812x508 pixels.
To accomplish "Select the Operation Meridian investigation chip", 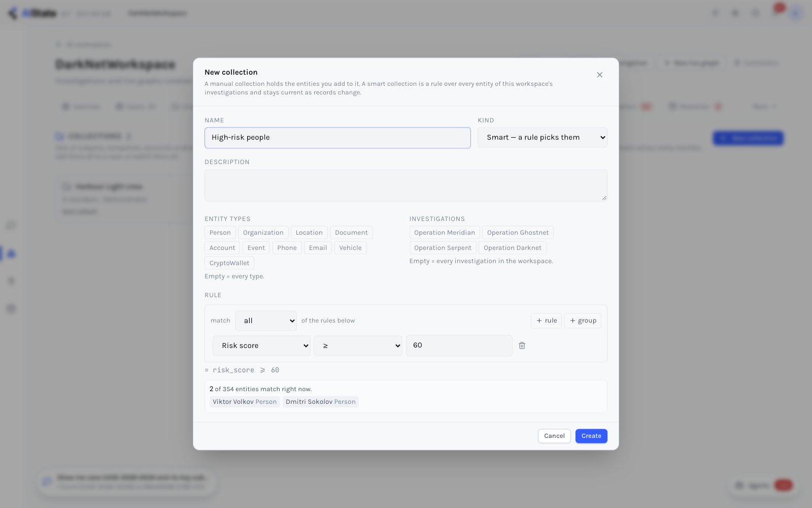I will tap(445, 233).
